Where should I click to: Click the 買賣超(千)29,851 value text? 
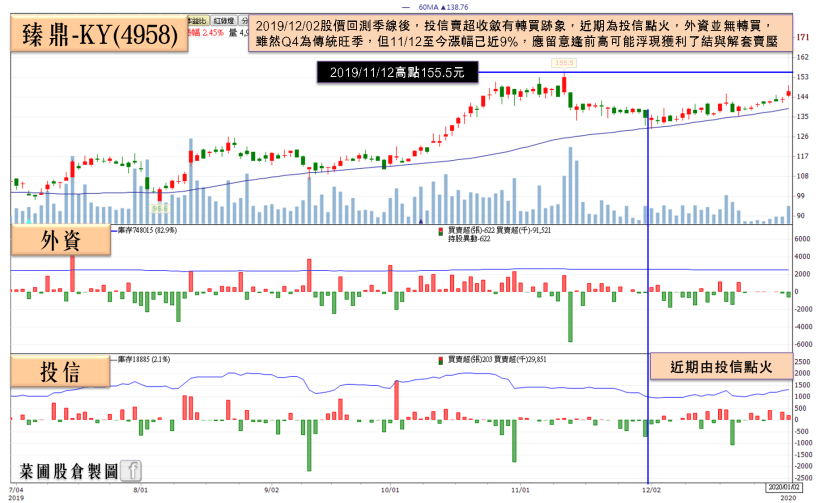coord(521,360)
